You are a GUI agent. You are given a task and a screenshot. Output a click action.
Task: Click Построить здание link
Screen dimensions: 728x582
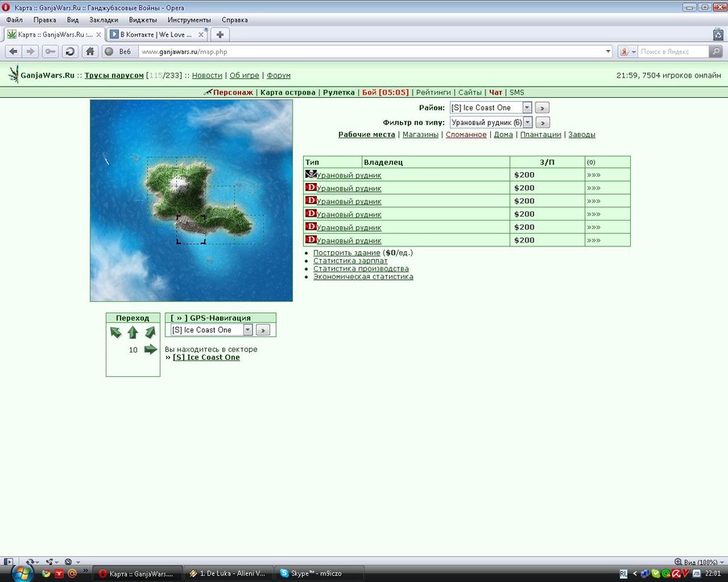tap(347, 253)
